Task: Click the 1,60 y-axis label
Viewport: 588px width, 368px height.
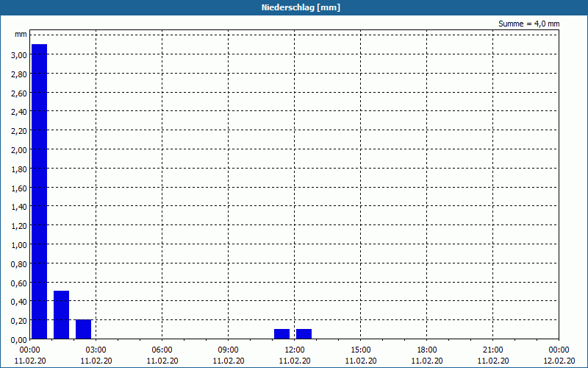Action: (x=19, y=188)
